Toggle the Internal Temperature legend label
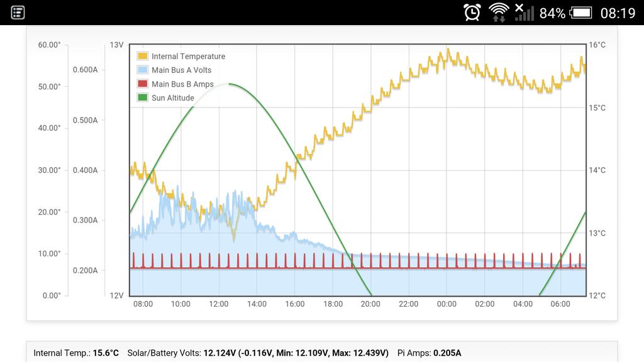Viewport: 644px width, 362px height. [x=188, y=56]
